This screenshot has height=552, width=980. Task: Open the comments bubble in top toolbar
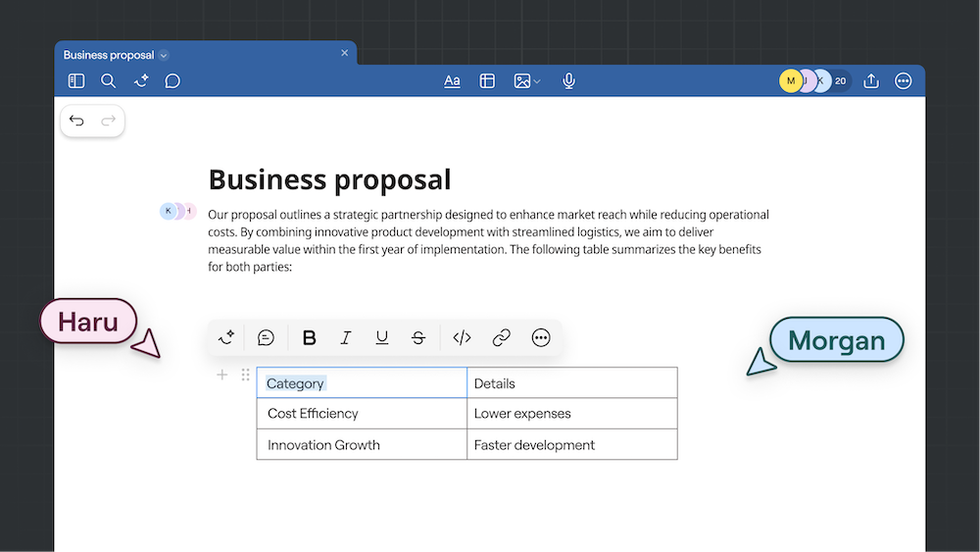172,81
